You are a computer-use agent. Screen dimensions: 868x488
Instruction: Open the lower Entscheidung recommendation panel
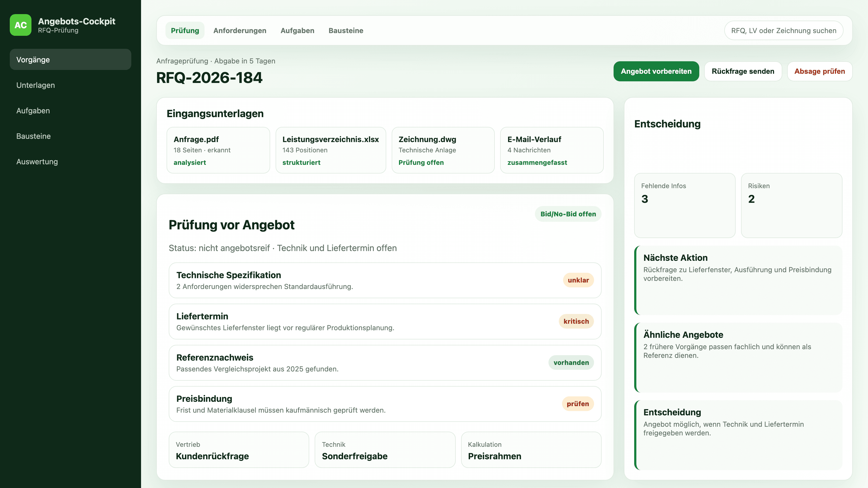pos(738,435)
